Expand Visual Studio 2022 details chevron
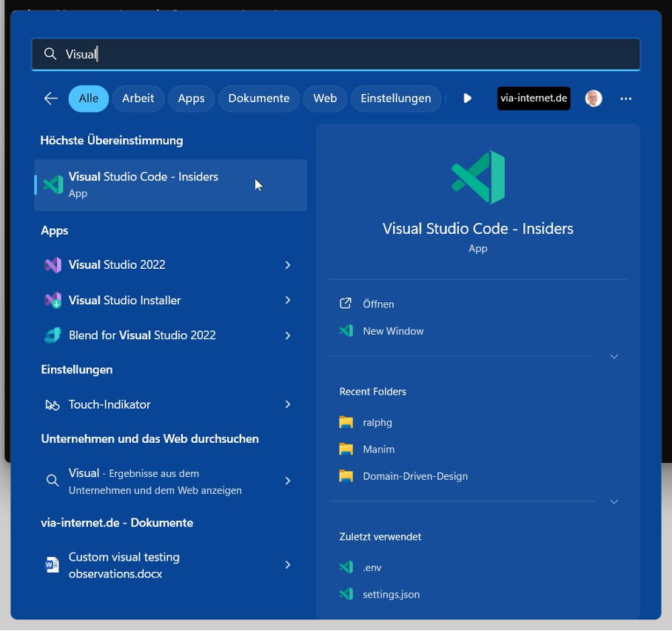Screen dimensions: 672x631 (x=288, y=265)
